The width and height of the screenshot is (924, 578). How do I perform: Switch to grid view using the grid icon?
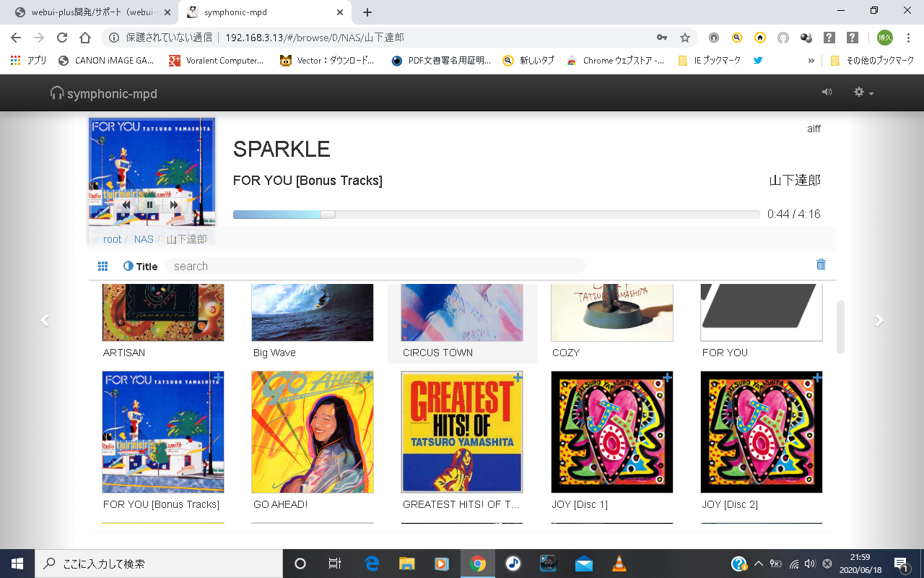click(x=103, y=267)
